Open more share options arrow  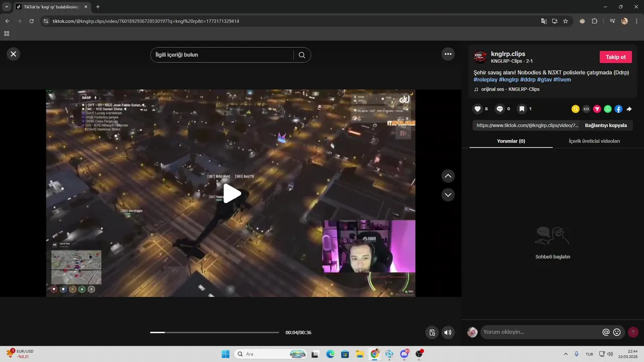click(x=629, y=109)
